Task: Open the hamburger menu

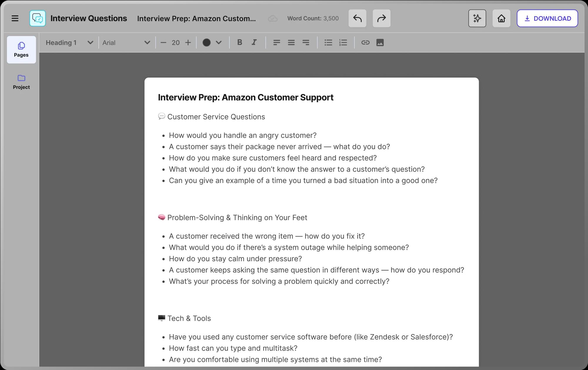Action: pos(15,18)
